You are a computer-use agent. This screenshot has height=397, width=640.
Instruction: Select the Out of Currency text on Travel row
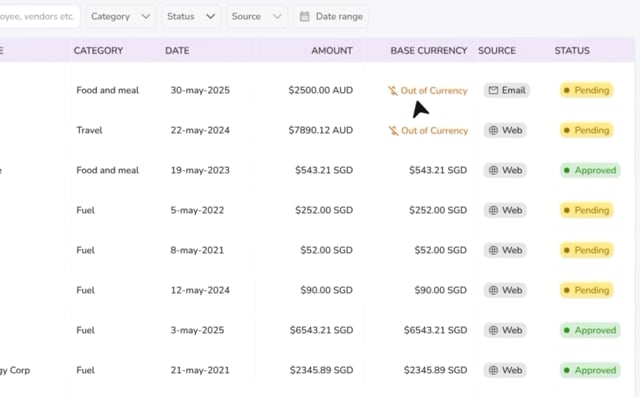435,131
